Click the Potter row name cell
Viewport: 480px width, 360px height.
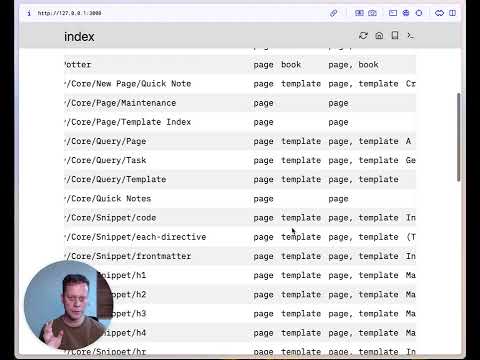coord(77,65)
